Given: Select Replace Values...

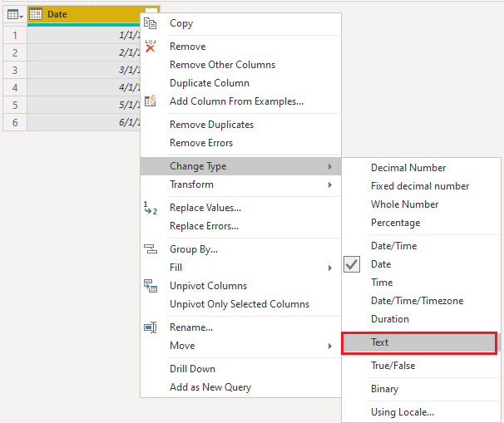Looking at the screenshot, I should coord(240,208).
